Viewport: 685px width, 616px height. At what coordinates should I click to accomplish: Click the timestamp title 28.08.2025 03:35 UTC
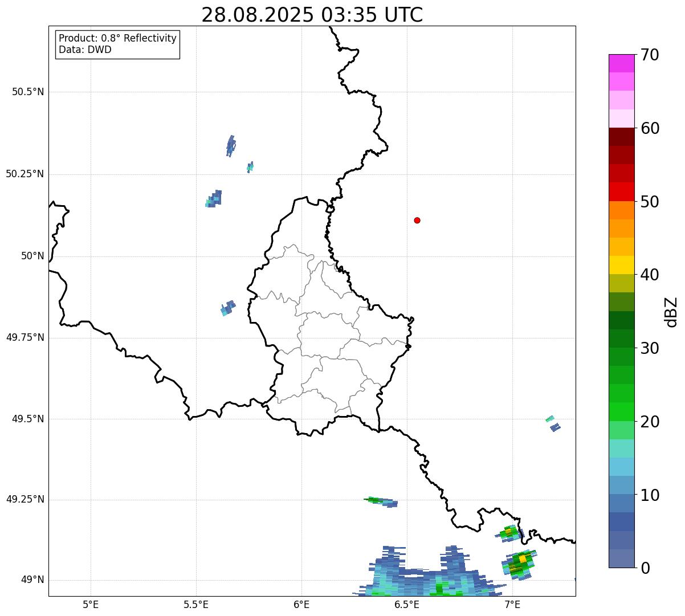(x=312, y=15)
